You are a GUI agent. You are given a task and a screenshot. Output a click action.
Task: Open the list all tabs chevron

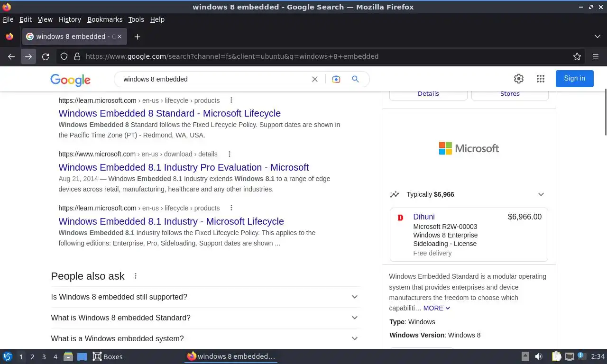[x=598, y=36]
